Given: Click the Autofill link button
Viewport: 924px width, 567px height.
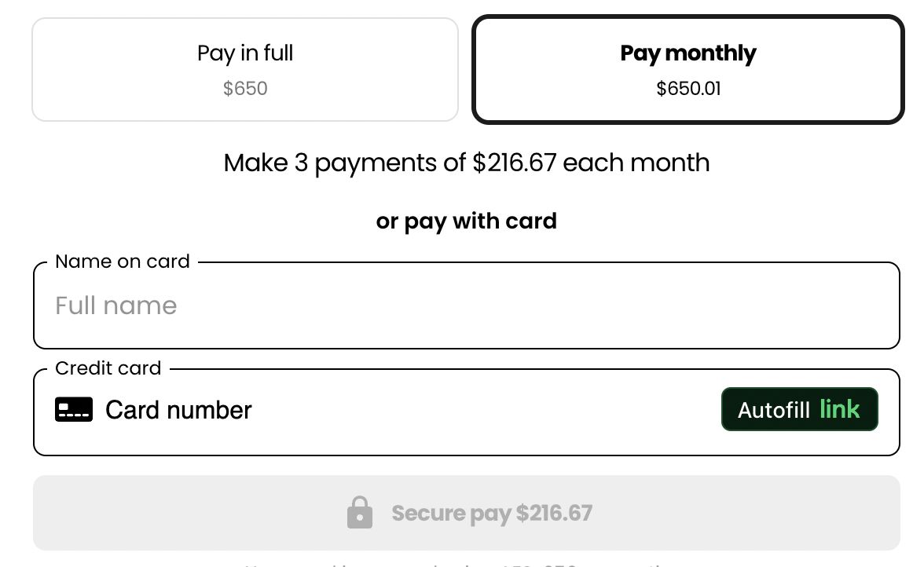Looking at the screenshot, I should (800, 409).
